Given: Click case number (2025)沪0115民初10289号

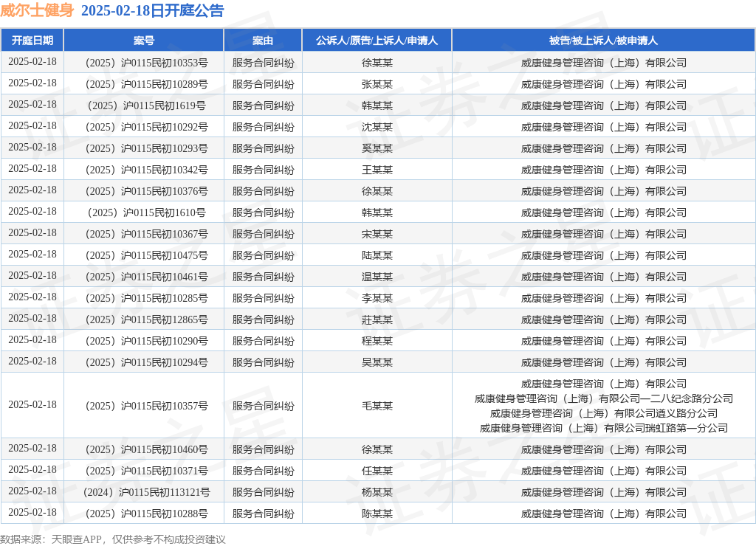Looking at the screenshot, I should point(147,84).
